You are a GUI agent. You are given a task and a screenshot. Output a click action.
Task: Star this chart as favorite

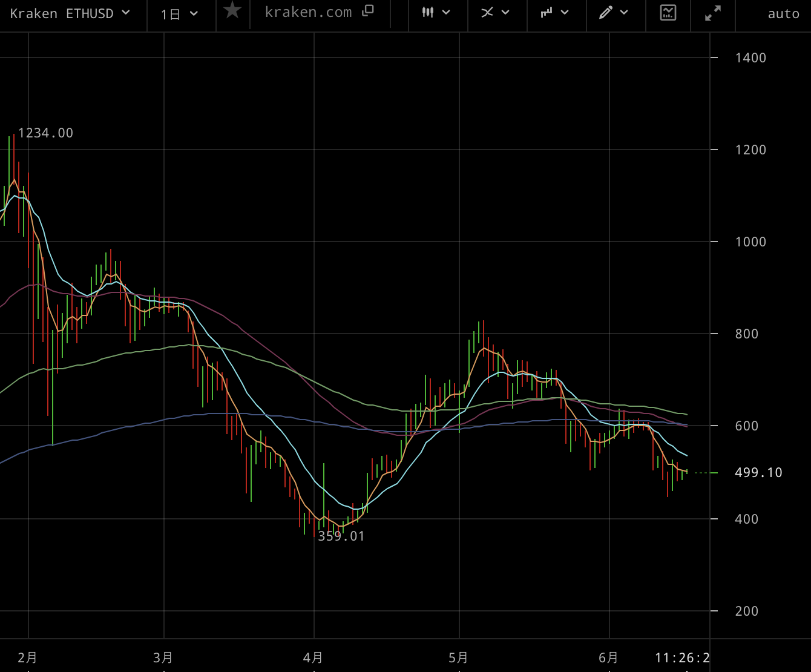coord(232,11)
